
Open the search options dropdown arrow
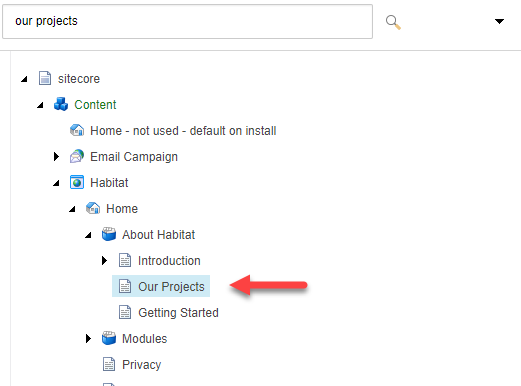coord(499,21)
